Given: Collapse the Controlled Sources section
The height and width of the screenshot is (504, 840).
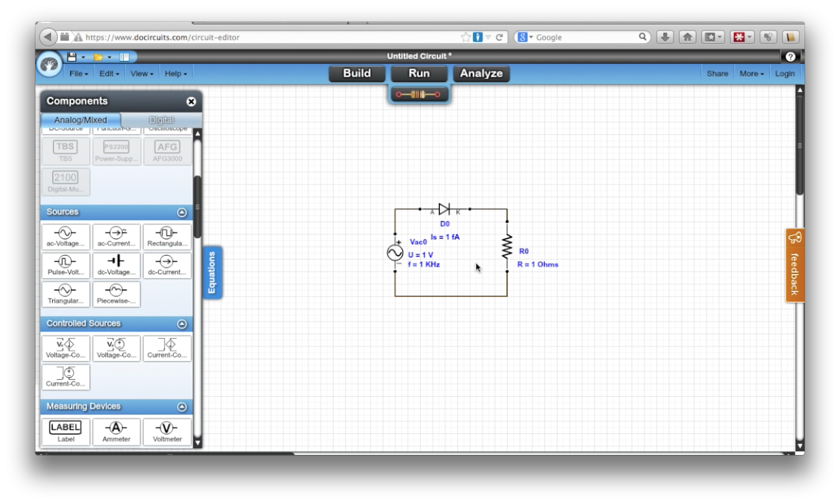Looking at the screenshot, I should click(x=182, y=324).
